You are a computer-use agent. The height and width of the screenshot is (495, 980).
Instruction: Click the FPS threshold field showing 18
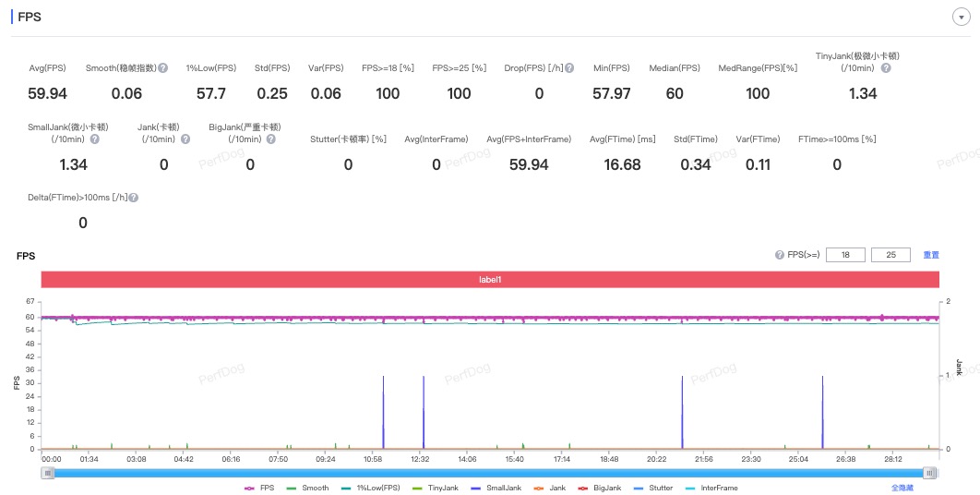tap(845, 255)
